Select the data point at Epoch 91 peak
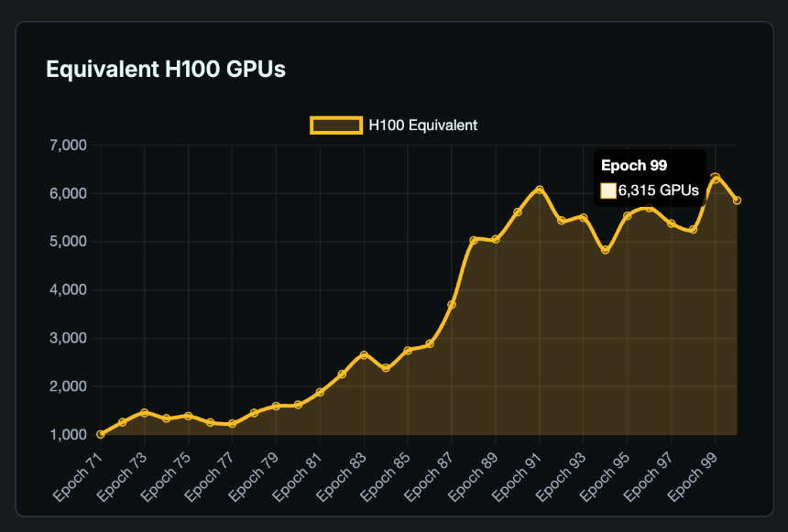The height and width of the screenshot is (532, 788). click(x=540, y=190)
